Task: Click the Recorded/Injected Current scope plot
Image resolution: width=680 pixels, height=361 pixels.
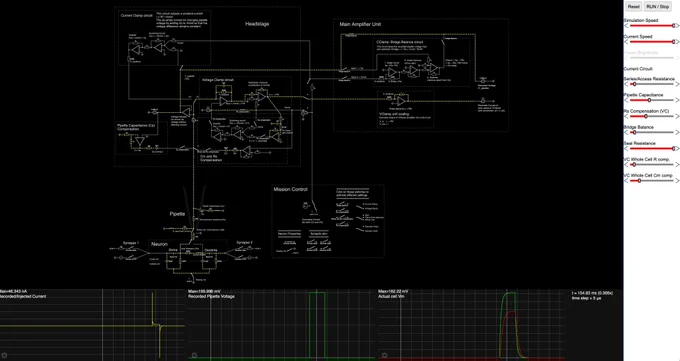Action: 92,325
